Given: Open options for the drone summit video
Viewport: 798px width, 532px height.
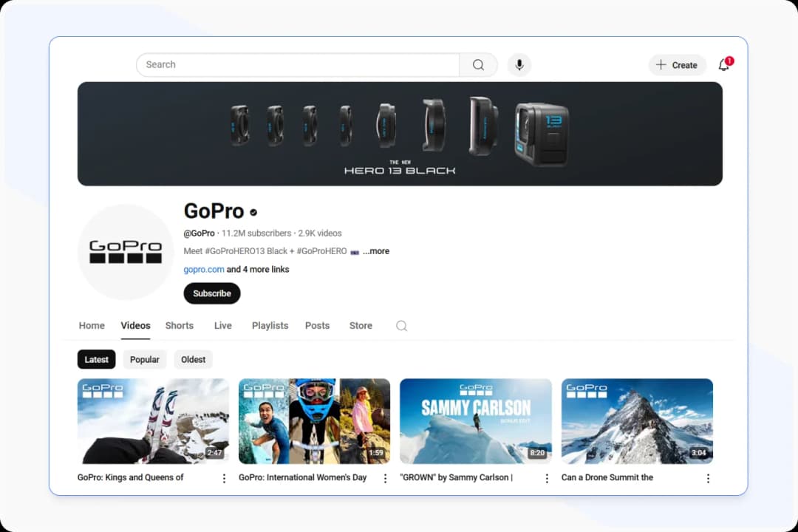Looking at the screenshot, I should click(x=708, y=478).
